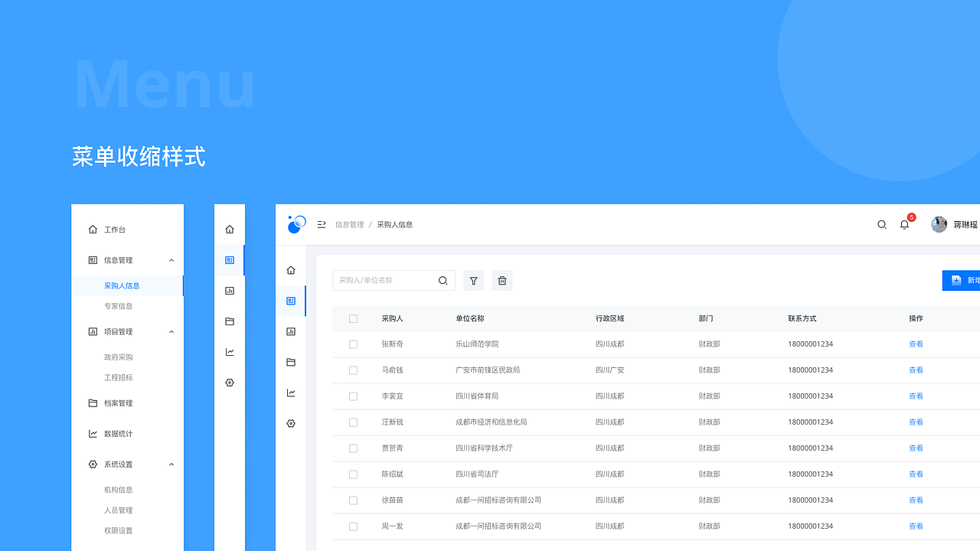
Task: Collapse 信息管理 chevron in expanded menu
Action: 171,260
